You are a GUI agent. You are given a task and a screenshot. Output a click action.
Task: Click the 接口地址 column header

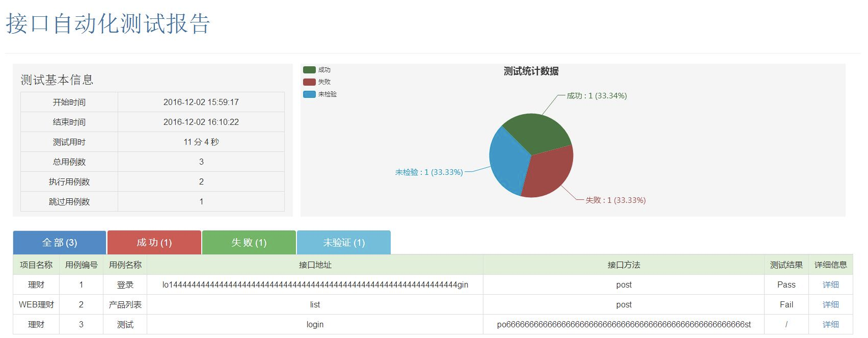(x=315, y=265)
